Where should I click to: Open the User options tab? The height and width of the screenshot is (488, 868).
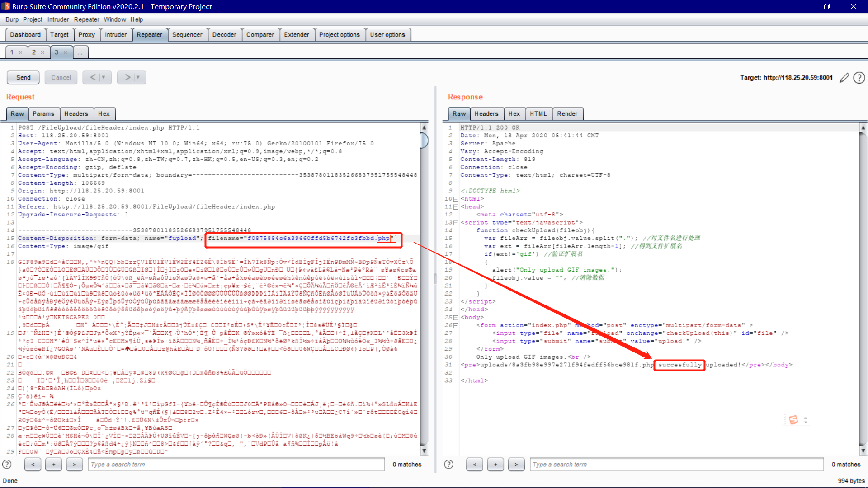[387, 35]
